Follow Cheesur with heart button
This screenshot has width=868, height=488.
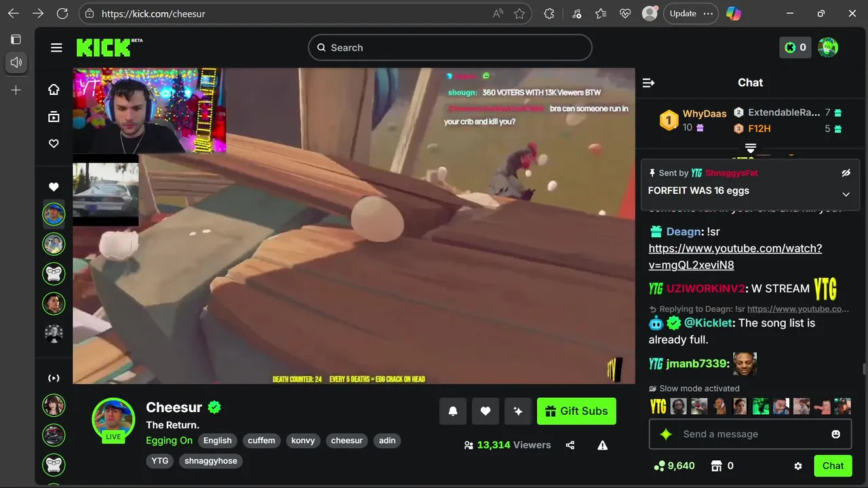pyautogui.click(x=486, y=411)
